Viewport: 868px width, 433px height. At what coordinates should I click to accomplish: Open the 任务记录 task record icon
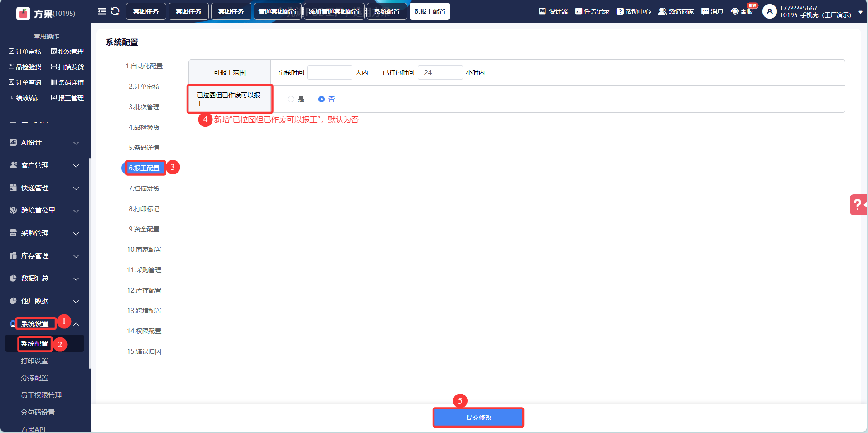coord(579,11)
